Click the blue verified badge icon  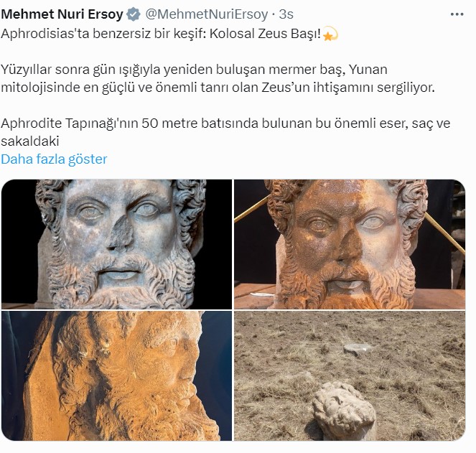click(133, 14)
